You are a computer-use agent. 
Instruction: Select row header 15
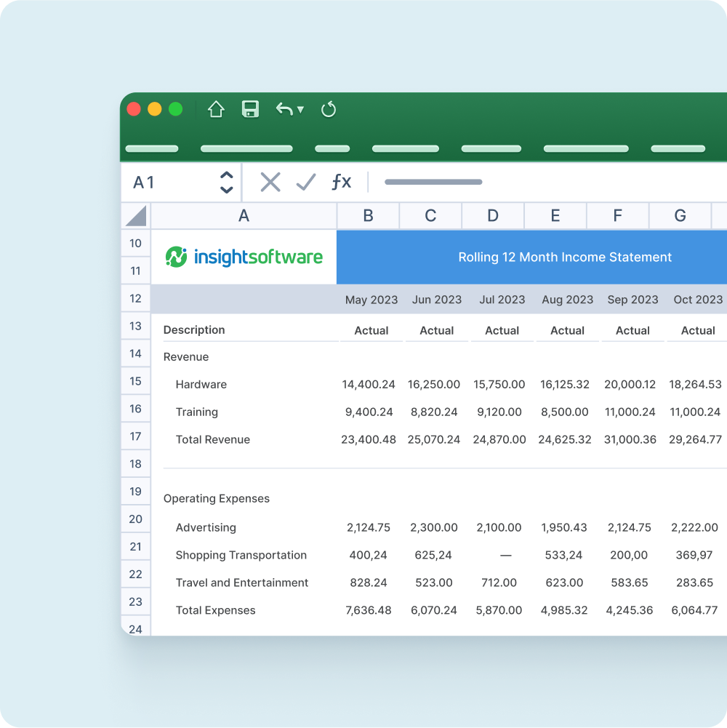[135, 380]
